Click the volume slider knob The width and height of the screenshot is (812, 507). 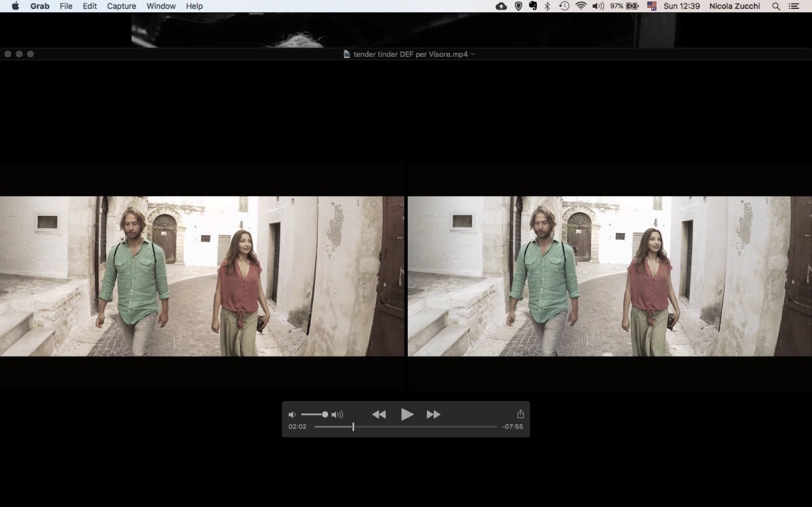[325, 414]
